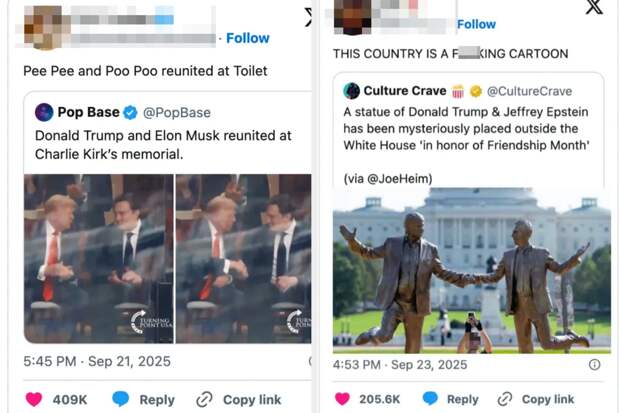This screenshot has height=413, width=620.
Task: Open the 4:53 PM Sep 23, 2025 timestamp
Action: click(x=400, y=365)
